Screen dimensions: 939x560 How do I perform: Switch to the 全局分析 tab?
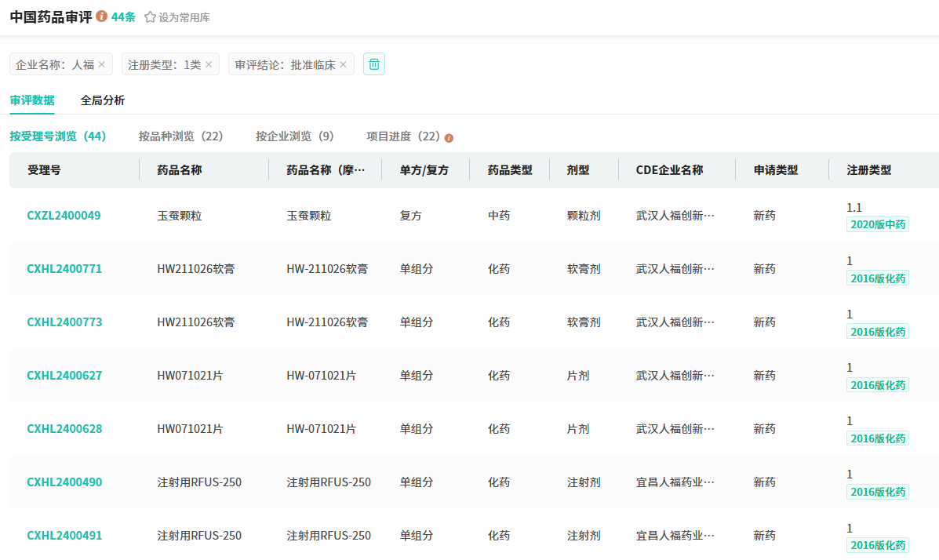pos(103,100)
